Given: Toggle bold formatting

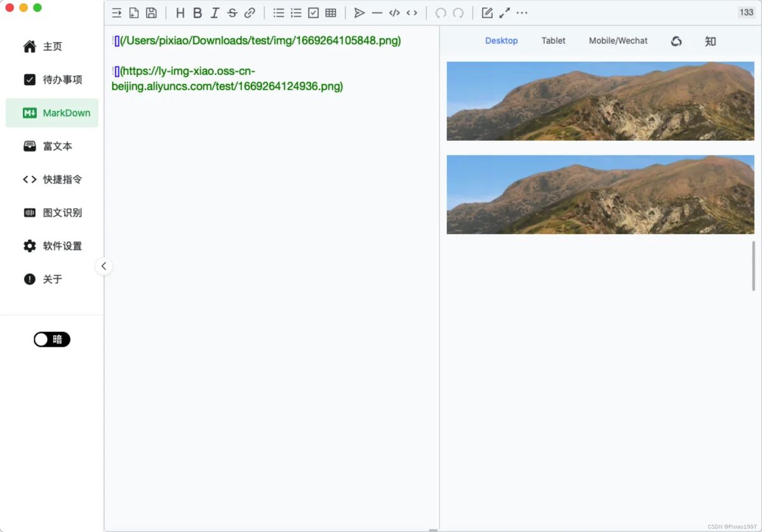Looking at the screenshot, I should [197, 13].
